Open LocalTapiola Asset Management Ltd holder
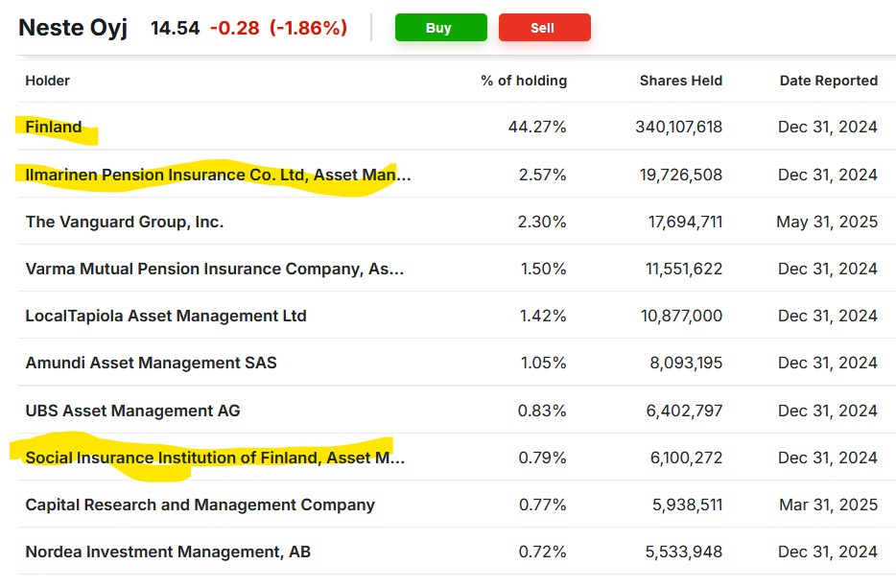 166,316
